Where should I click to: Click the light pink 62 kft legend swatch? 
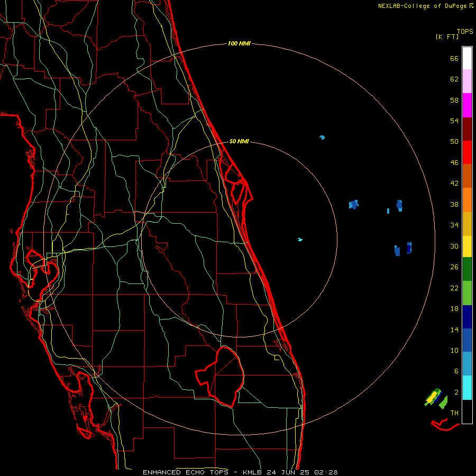coord(467,81)
